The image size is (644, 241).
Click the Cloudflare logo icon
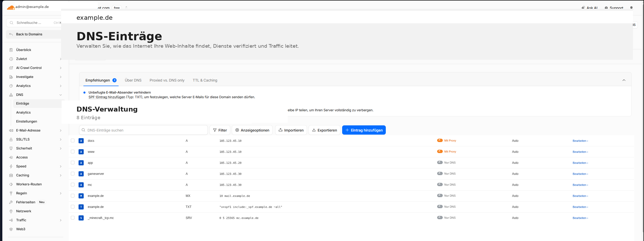11,7
